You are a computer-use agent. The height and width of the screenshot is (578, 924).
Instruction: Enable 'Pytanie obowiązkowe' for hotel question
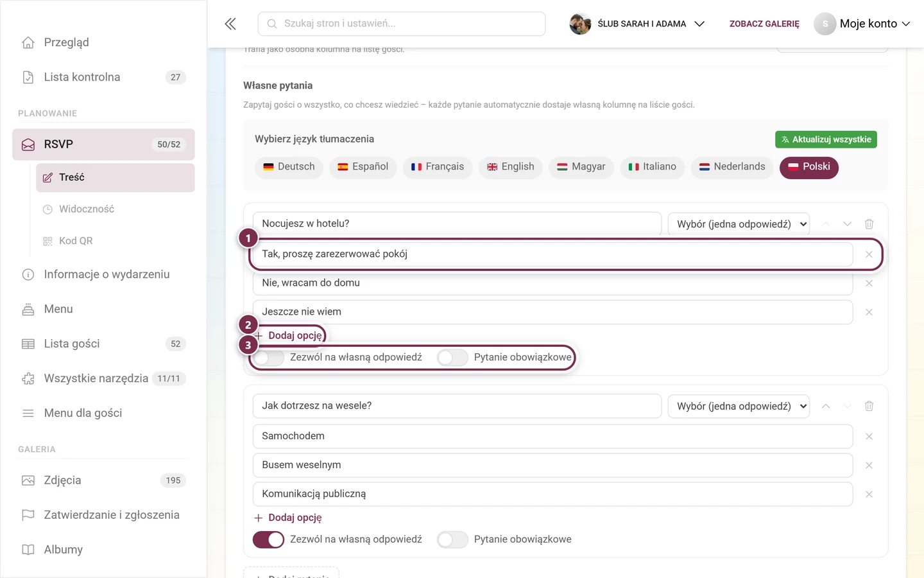pyautogui.click(x=452, y=358)
